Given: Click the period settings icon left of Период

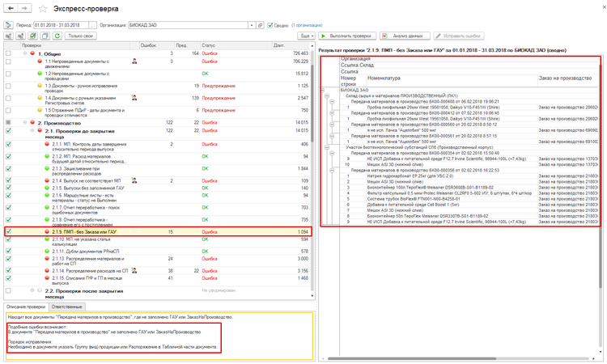Looking at the screenshot, I should [x=9, y=25].
